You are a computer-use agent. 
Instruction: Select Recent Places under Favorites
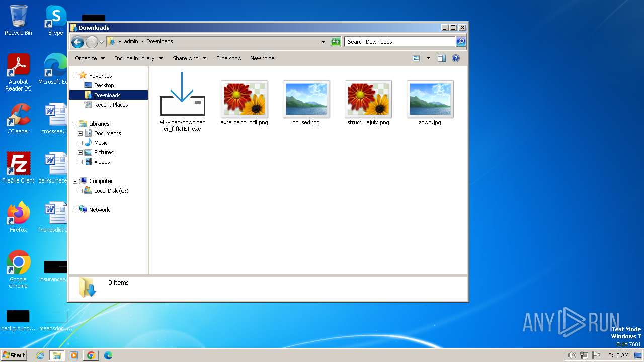click(111, 105)
